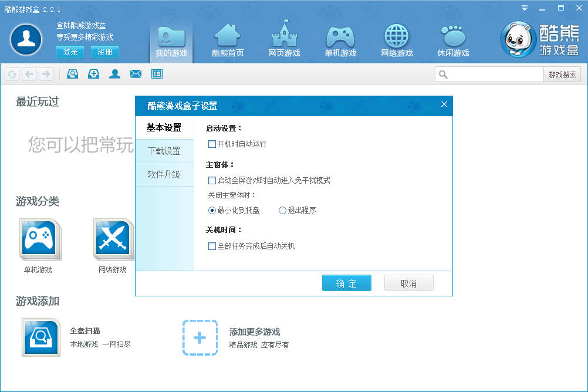
Task: Close the 酷熊游戏盒子设置 dialog
Action: pyautogui.click(x=444, y=104)
